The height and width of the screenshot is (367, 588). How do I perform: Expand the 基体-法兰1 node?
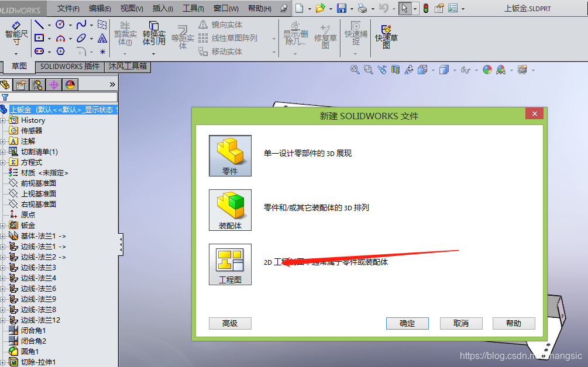point(2,236)
